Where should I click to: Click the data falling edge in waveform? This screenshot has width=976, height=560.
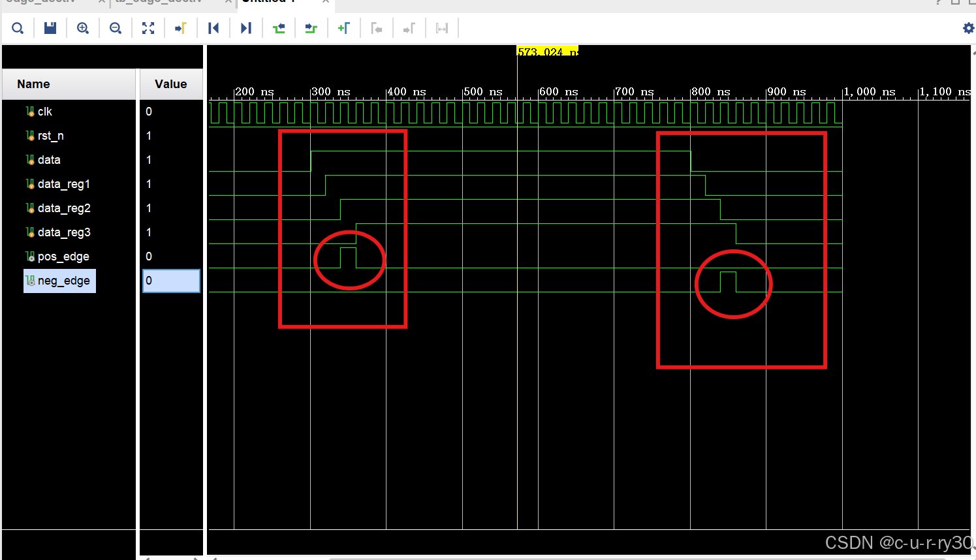tap(691, 161)
